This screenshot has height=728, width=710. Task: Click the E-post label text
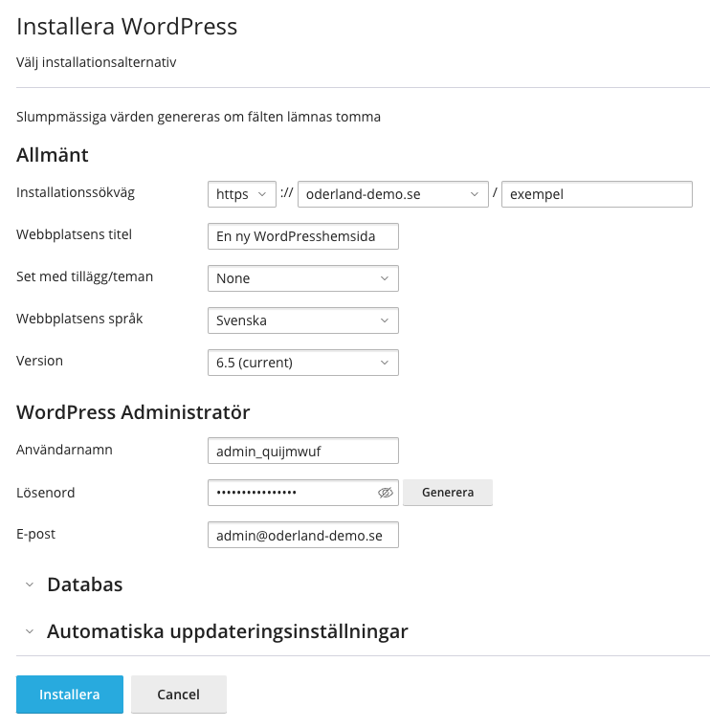(x=36, y=534)
